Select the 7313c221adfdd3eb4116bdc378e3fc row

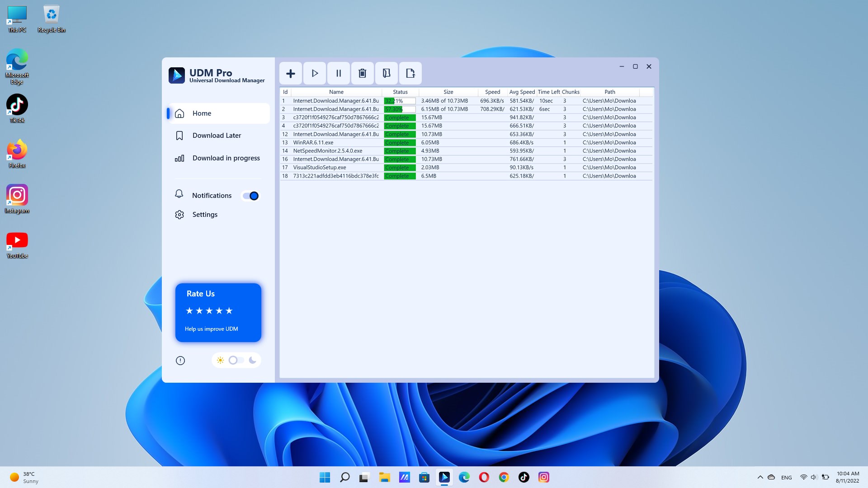coord(466,176)
